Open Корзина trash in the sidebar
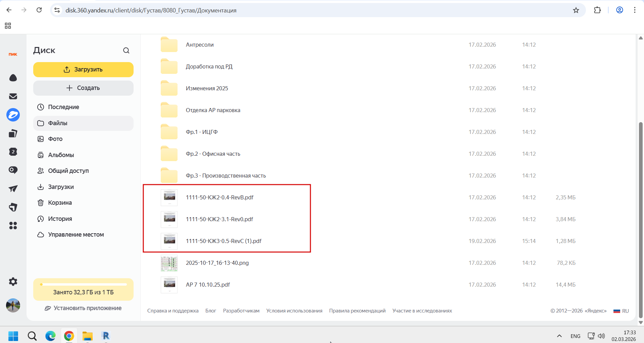The width and height of the screenshot is (644, 343). (x=83, y=203)
